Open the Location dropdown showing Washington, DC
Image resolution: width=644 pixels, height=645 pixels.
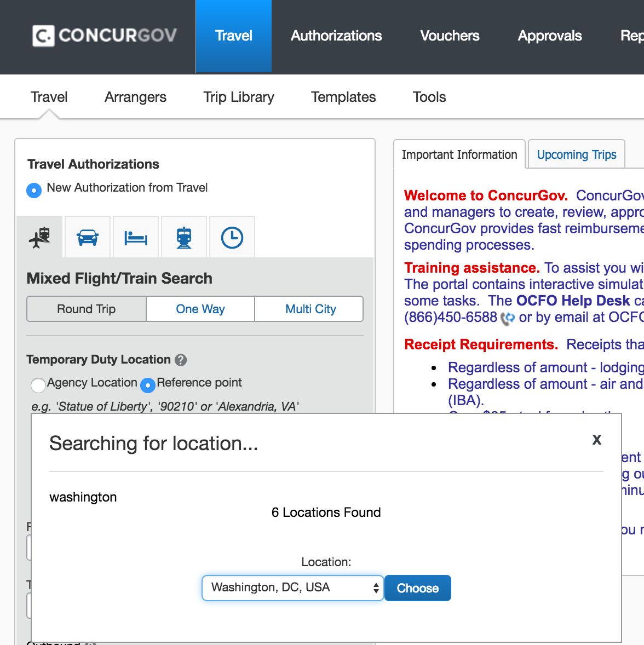pos(292,588)
